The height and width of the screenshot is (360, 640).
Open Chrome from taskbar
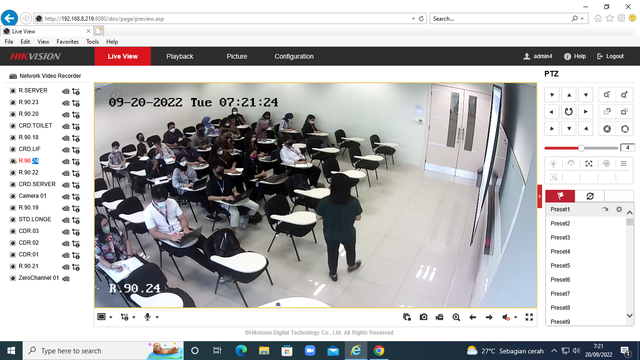[x=379, y=351]
